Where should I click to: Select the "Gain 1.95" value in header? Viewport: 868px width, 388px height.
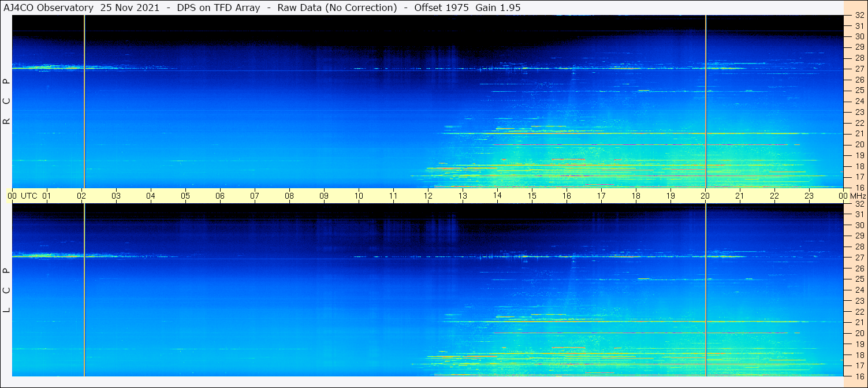point(498,8)
